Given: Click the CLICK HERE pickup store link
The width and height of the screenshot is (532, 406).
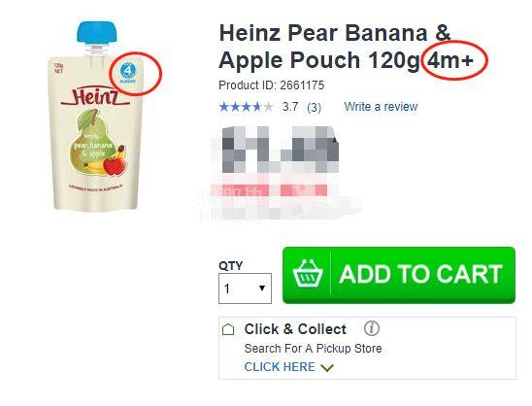Looking at the screenshot, I should (x=280, y=367).
